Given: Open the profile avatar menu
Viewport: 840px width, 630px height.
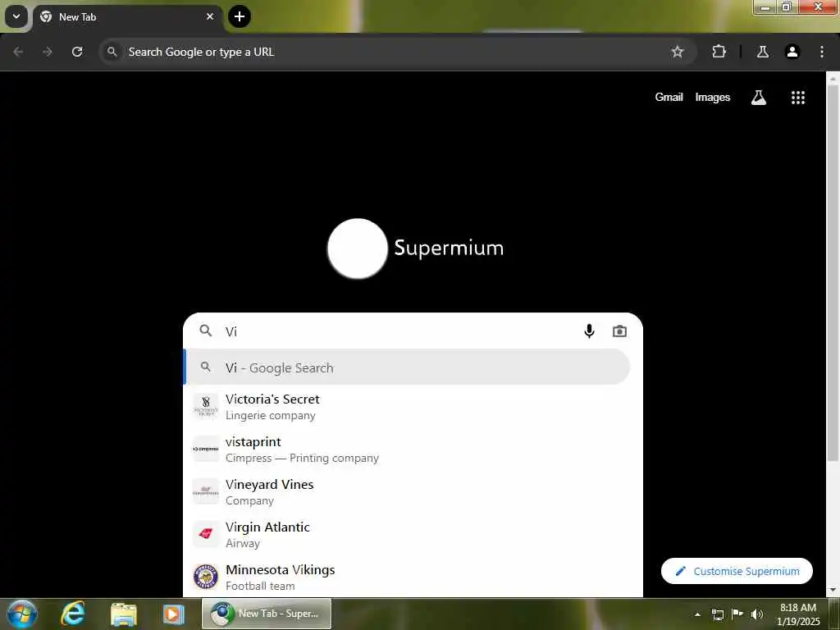Looking at the screenshot, I should 792,52.
